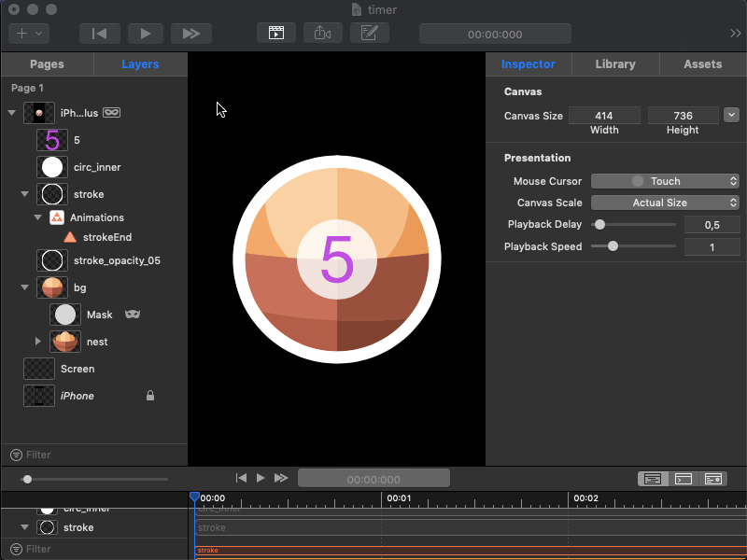This screenshot has width=747, height=560.
Task: Click the bg layer thumbnail
Action: pos(52,287)
